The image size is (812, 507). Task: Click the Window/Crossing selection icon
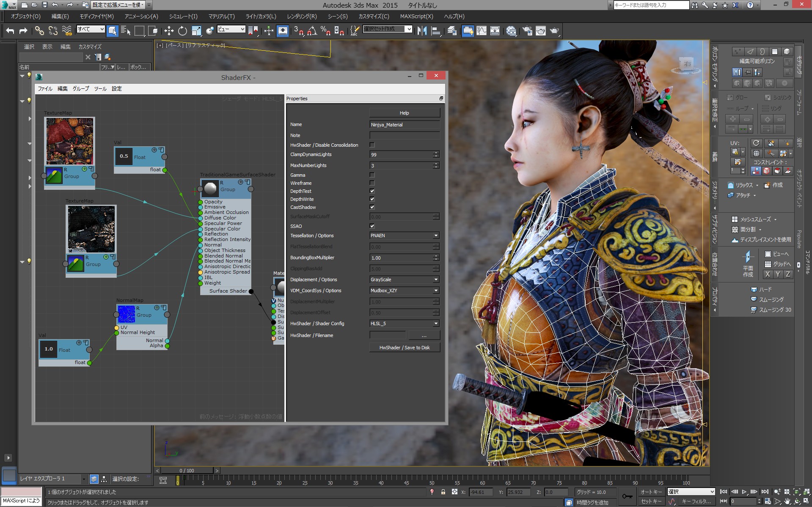pos(153,30)
